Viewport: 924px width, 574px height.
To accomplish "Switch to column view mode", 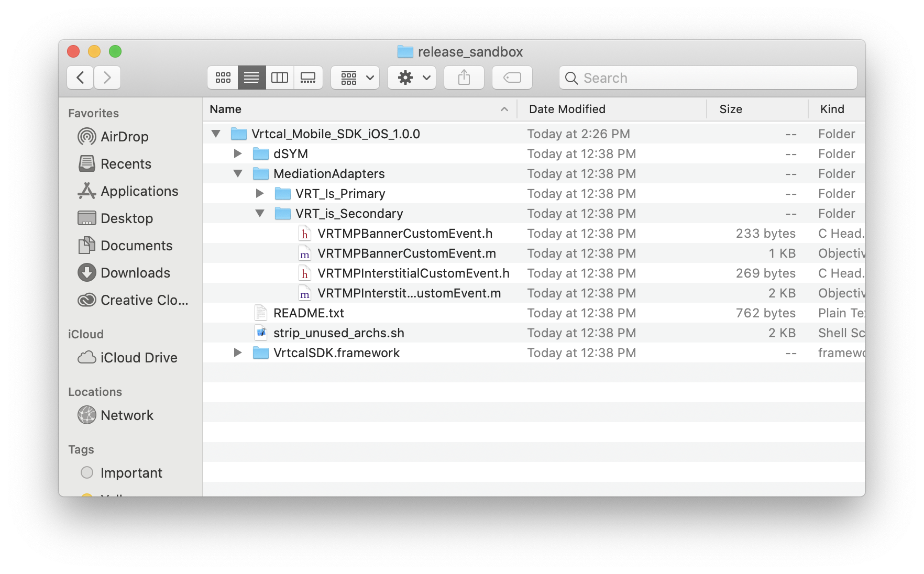I will tap(280, 78).
